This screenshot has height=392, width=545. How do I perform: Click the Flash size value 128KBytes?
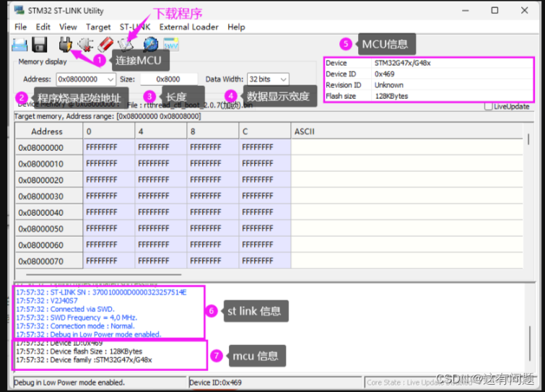(391, 96)
